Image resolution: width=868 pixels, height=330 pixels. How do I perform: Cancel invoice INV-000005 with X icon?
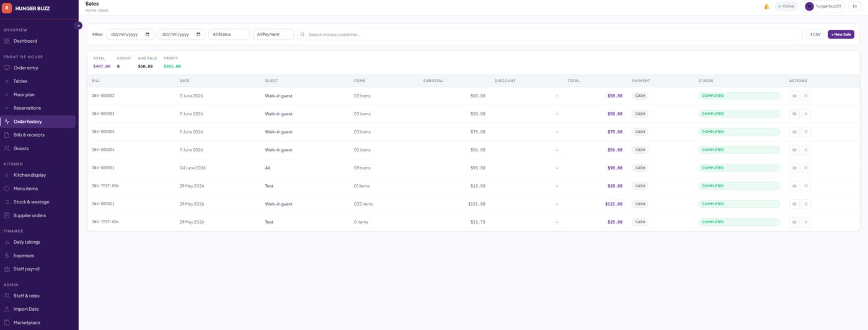[806, 132]
